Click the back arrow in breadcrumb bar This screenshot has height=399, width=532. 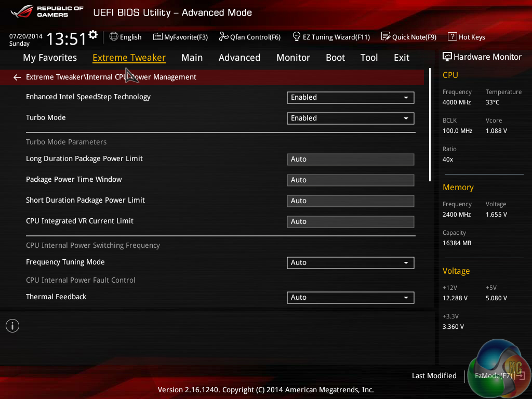[17, 77]
